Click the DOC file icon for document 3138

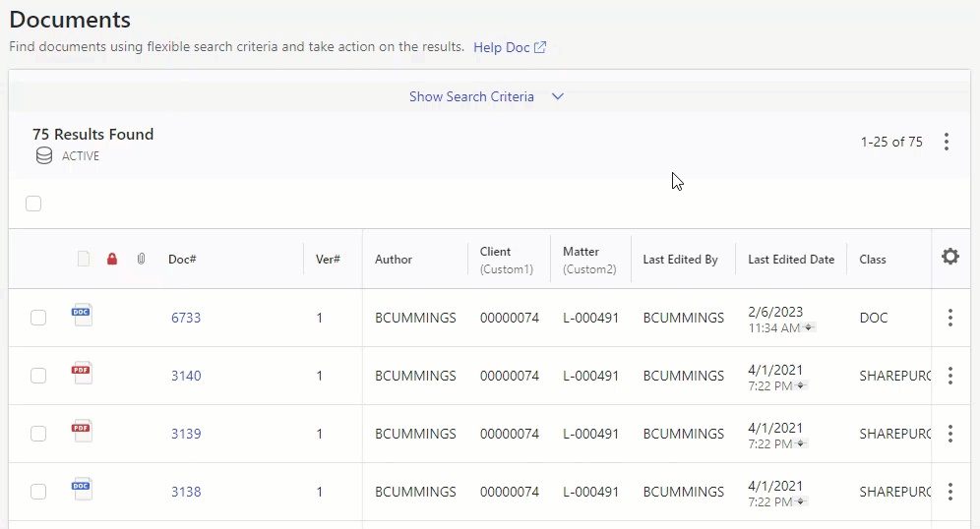point(82,490)
